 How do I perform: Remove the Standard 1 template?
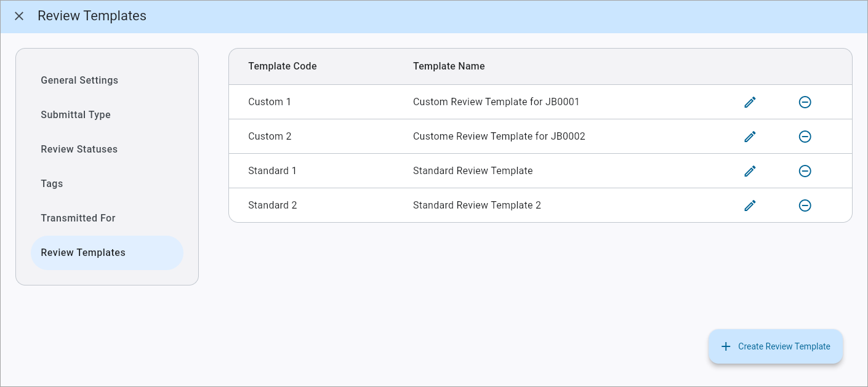coord(805,170)
